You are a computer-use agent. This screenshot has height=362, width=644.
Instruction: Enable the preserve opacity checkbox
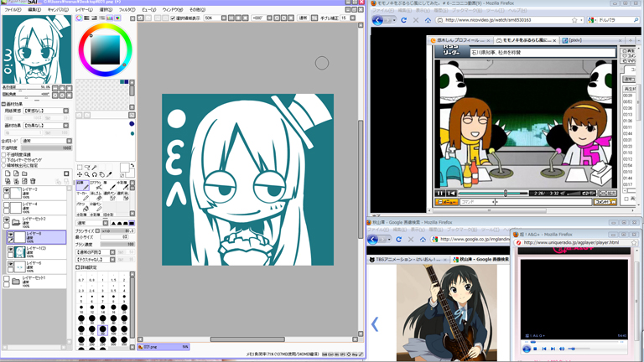point(3,155)
